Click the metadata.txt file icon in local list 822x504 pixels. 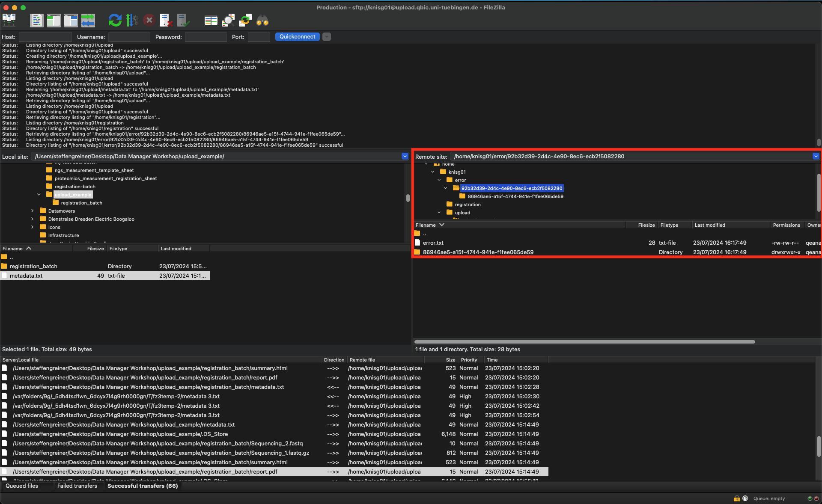click(x=4, y=276)
